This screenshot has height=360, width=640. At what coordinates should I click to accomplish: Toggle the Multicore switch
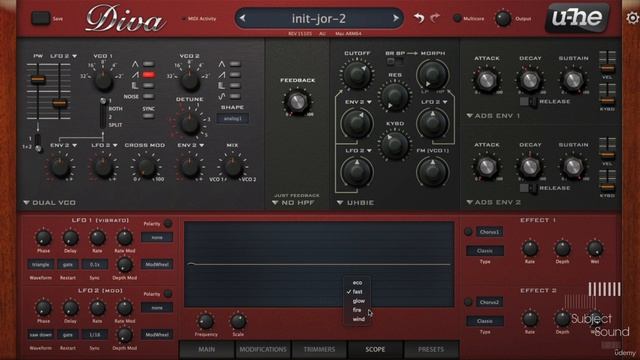click(x=457, y=18)
